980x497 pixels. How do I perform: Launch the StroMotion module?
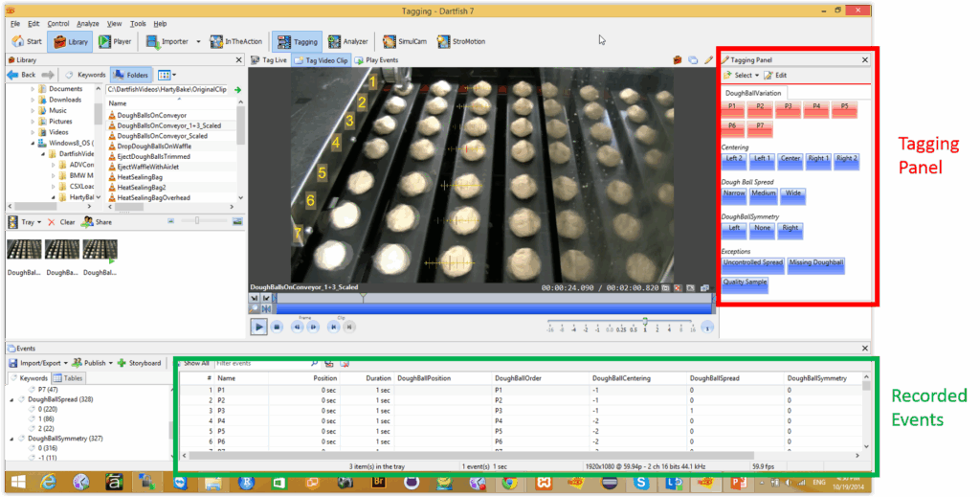point(461,41)
